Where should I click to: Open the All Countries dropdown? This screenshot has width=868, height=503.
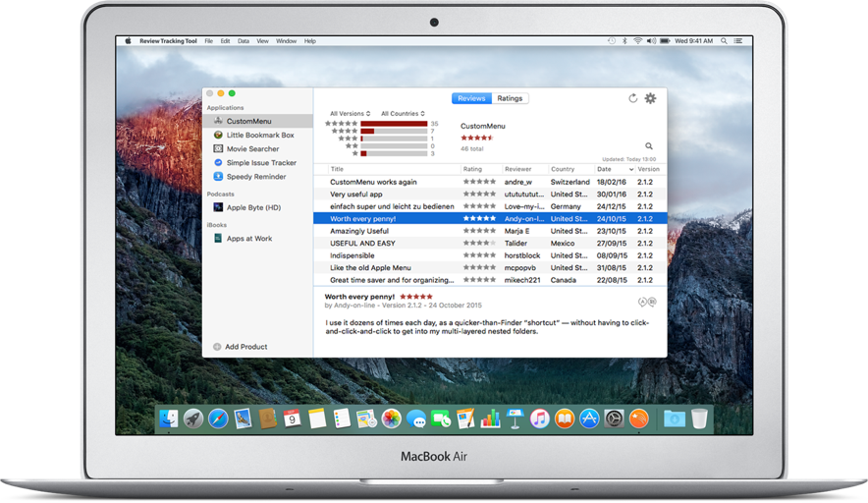click(x=403, y=114)
